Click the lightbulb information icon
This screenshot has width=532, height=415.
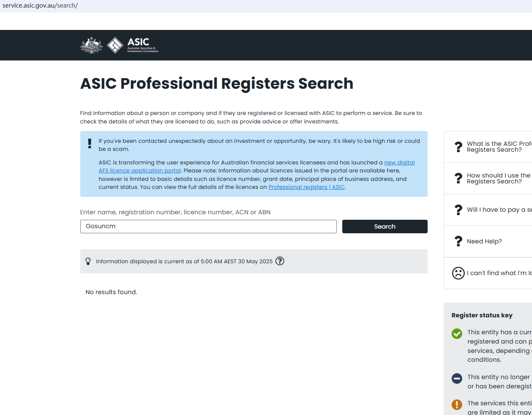click(x=88, y=261)
